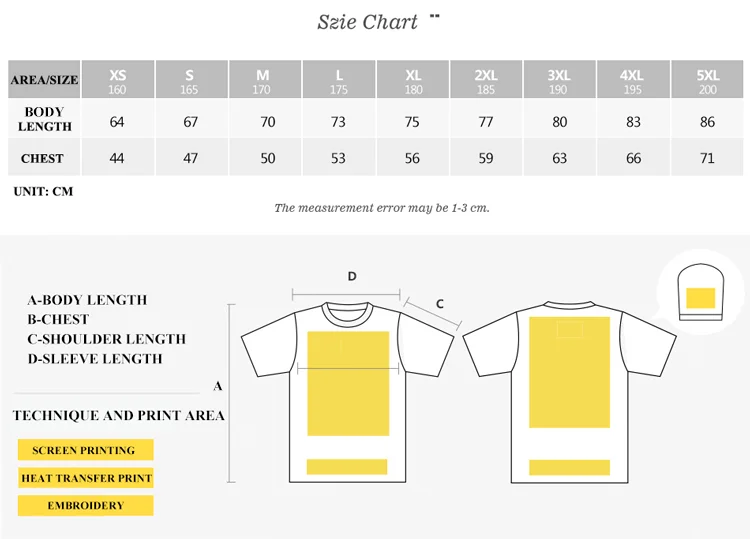Viewport: 750px width, 539px height.
Task: Click the HEAT TRANSFER PRINT label
Action: point(86,478)
